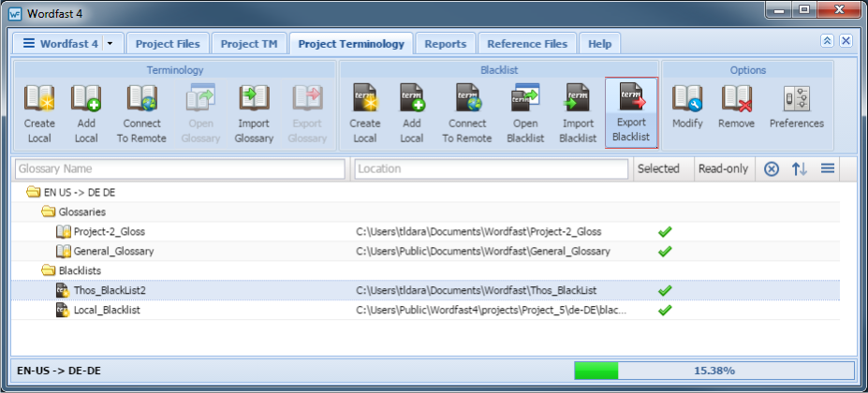The width and height of the screenshot is (868, 393).
Task: Remove the selected terminology entry
Action: tap(736, 108)
